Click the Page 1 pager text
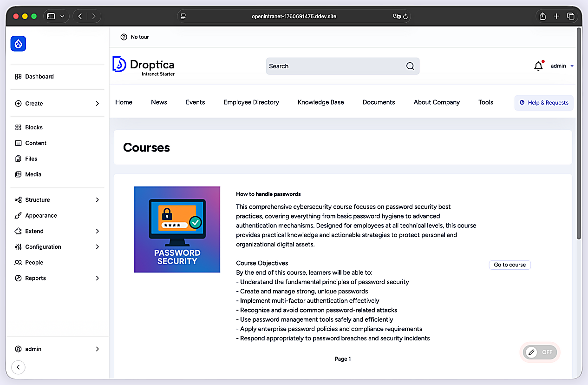Screen dimensions: 588x385 343,359
